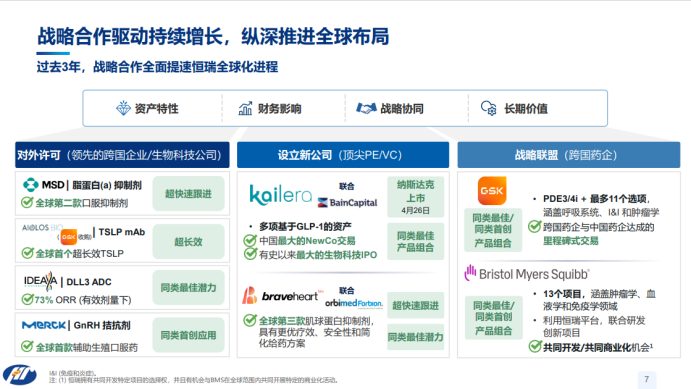Select the 资产特性 label
The width and height of the screenshot is (691, 389).
156,108
